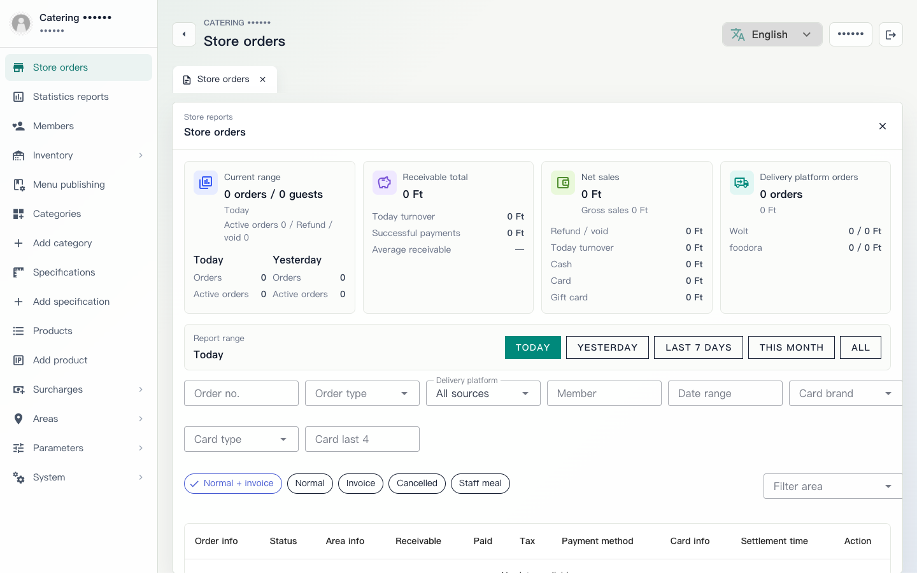Open the Card type dropdown

point(241,439)
